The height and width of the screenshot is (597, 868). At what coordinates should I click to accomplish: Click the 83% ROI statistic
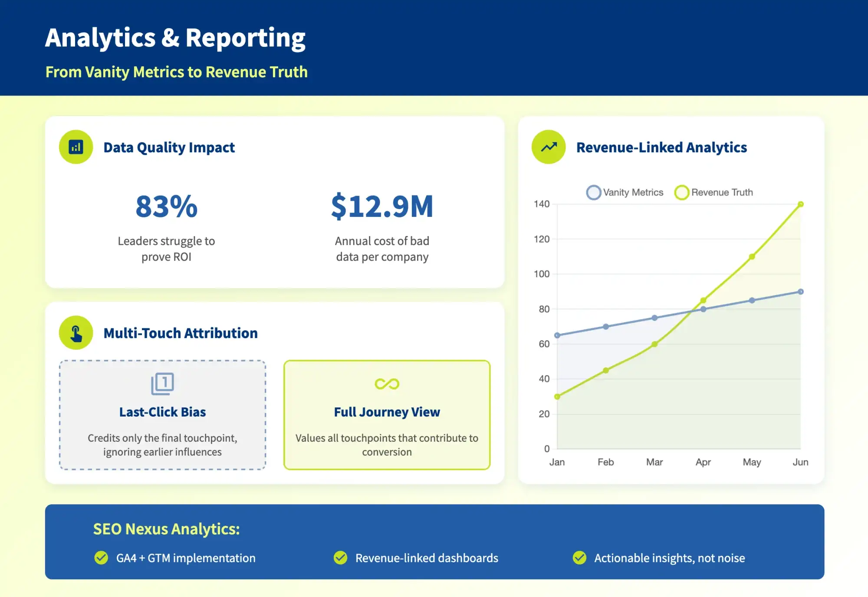(166, 208)
